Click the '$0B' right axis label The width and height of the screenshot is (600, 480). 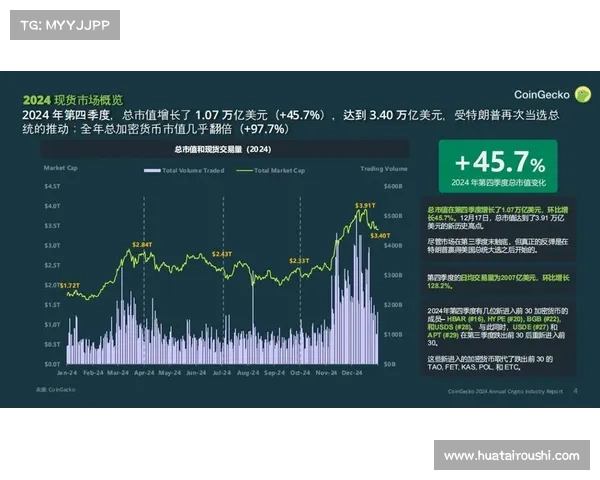[390, 364]
